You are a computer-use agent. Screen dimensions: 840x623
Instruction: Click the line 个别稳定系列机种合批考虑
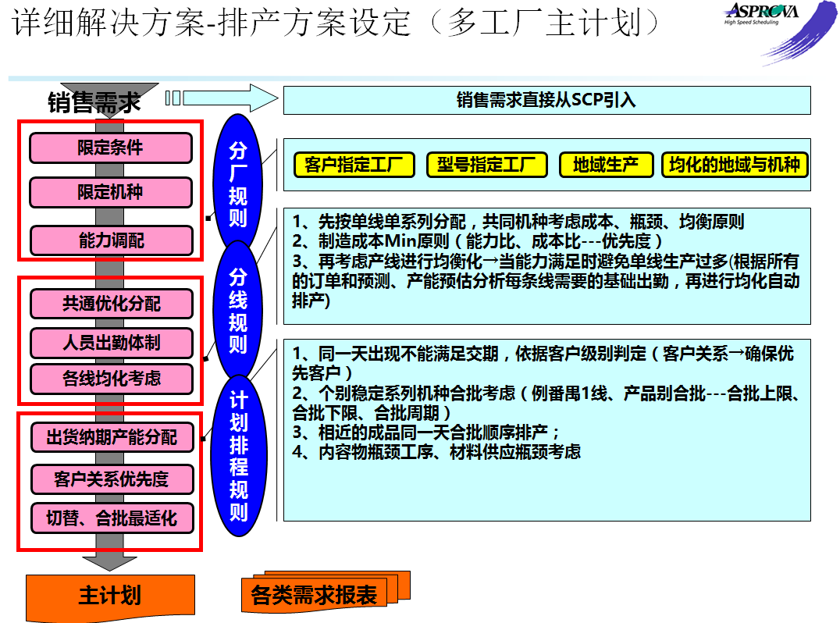click(547, 403)
